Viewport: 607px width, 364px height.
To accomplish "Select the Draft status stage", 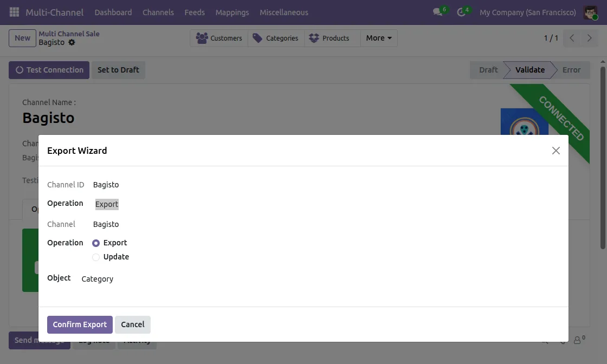I will point(488,70).
